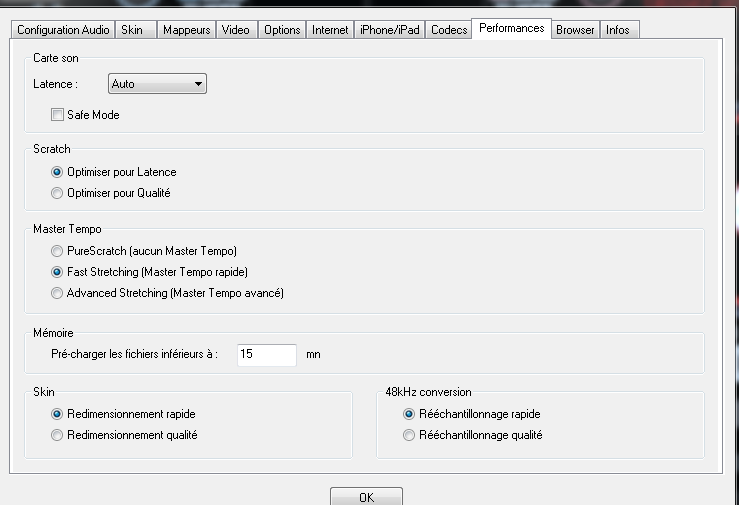Choose PureScratch (aucun Master Tempo)

click(57, 250)
